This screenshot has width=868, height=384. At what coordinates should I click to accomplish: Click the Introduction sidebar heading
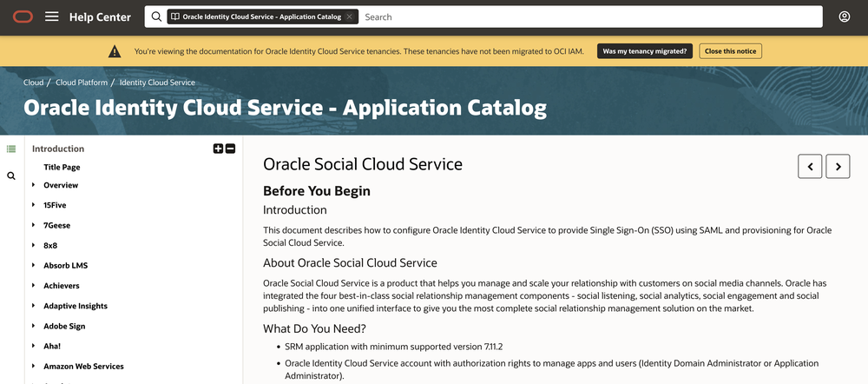click(x=58, y=149)
